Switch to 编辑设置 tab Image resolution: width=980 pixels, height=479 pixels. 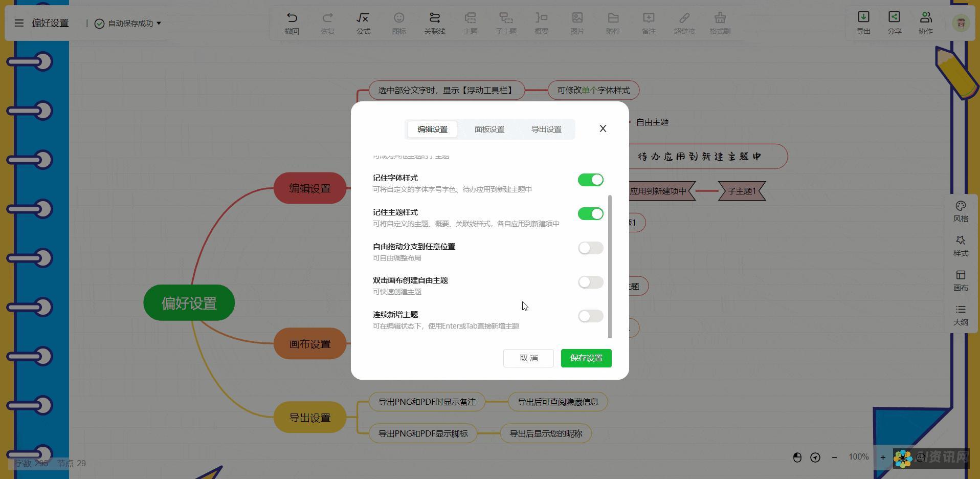(x=432, y=129)
